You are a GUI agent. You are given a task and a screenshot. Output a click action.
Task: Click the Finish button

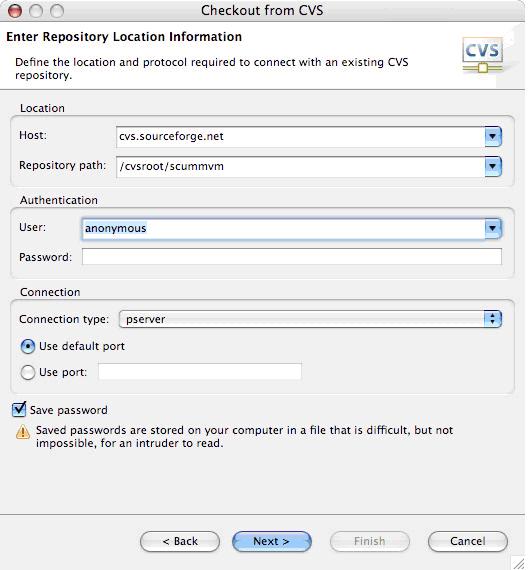(369, 541)
